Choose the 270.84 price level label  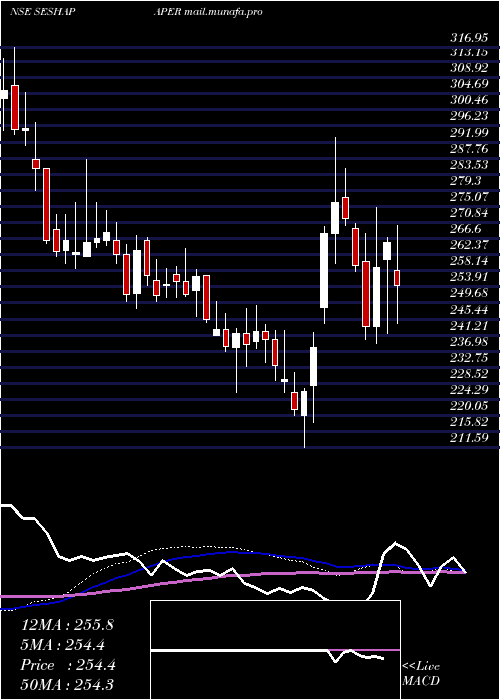click(469, 213)
